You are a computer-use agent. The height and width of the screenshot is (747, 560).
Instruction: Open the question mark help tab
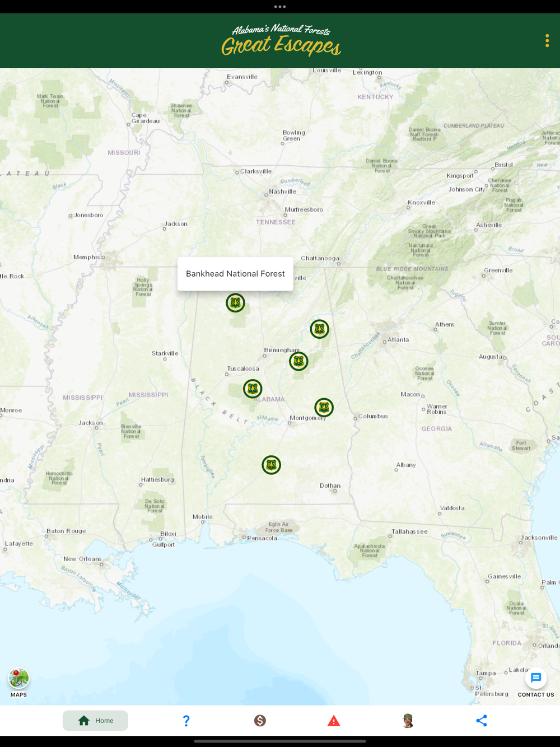[x=186, y=721]
